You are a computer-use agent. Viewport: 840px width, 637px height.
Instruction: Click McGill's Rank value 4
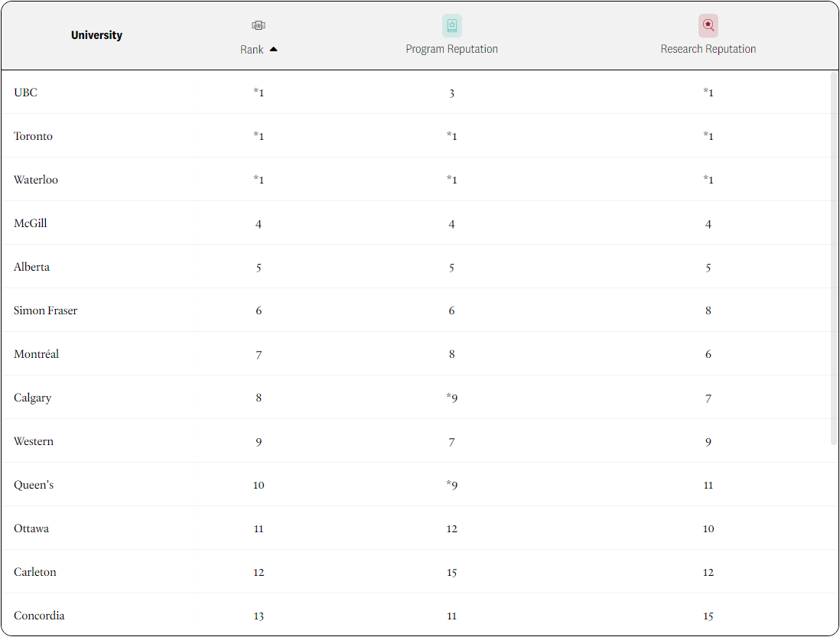click(259, 224)
